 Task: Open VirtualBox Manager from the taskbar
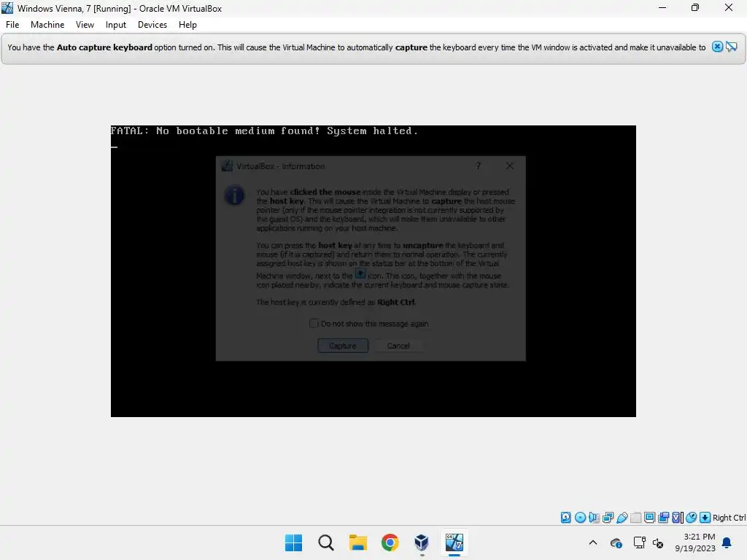[422, 542]
